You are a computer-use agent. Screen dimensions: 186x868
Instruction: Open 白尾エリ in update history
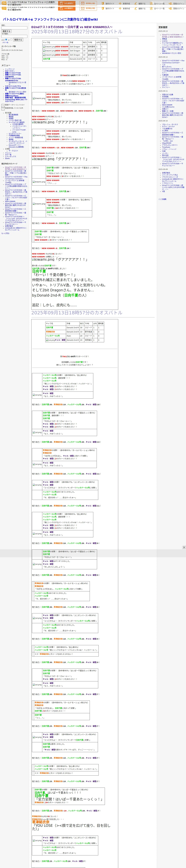165,109
